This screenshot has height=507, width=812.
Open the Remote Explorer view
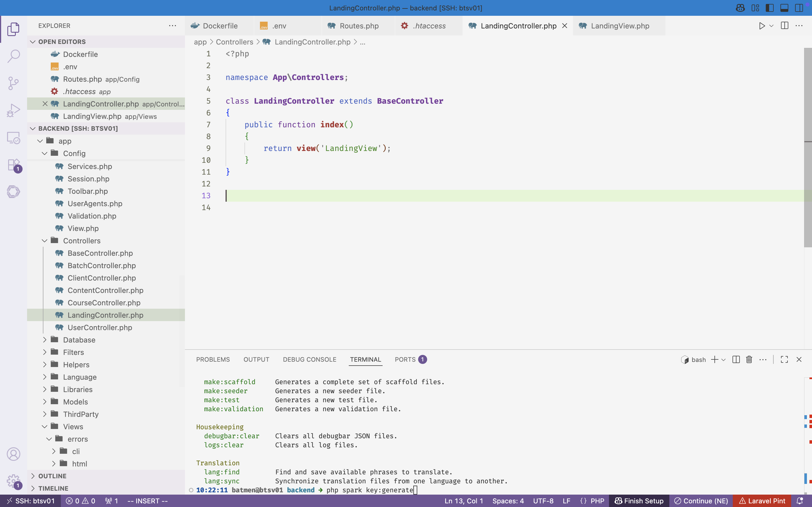tap(14, 138)
